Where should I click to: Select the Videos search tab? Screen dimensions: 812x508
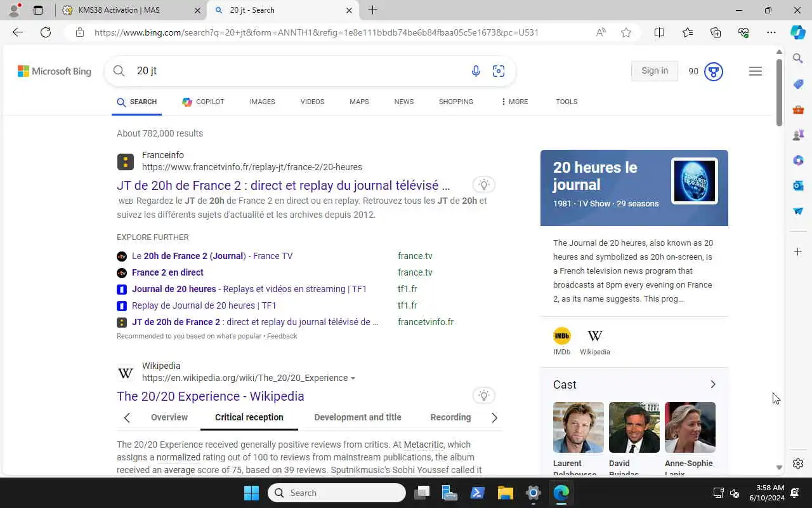click(x=312, y=102)
